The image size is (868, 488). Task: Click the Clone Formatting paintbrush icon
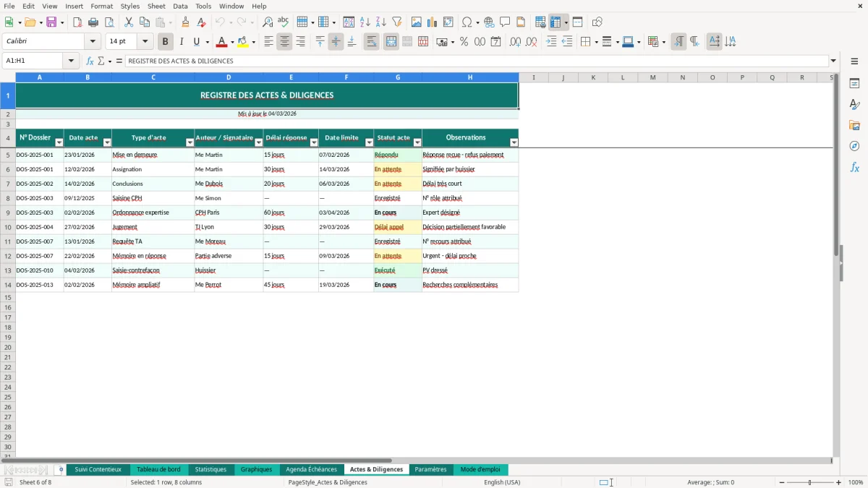tap(186, 22)
